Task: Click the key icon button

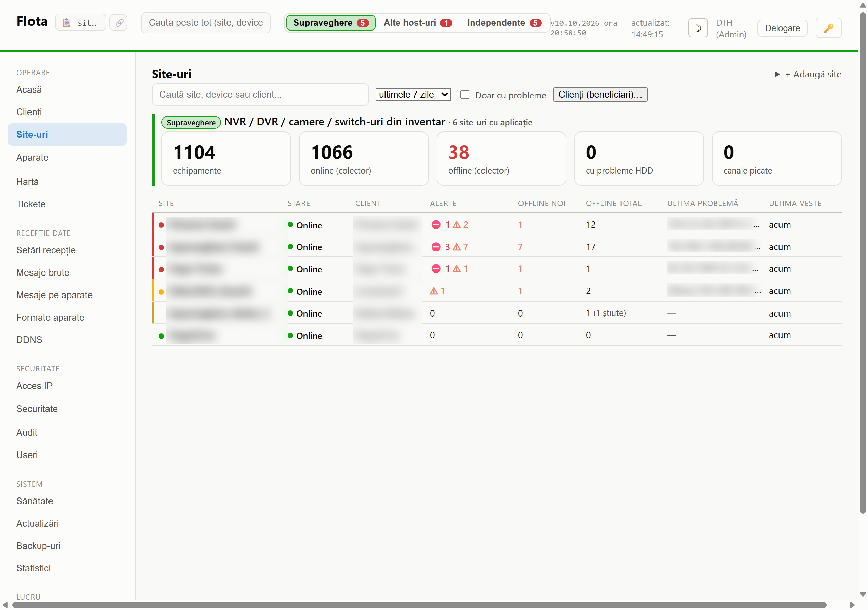Action: (828, 28)
